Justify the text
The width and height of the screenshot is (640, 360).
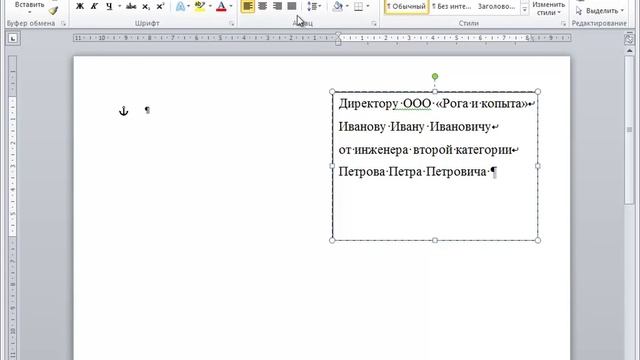292,6
